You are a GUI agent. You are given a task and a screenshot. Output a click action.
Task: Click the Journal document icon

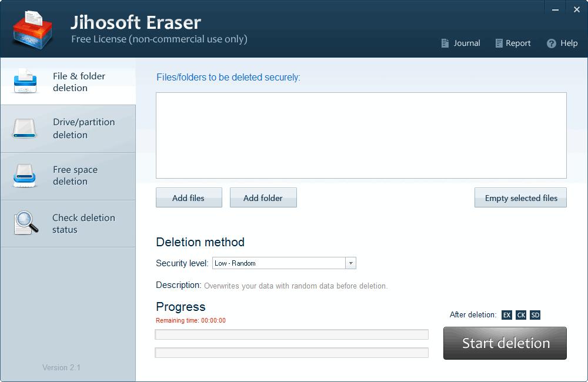[x=445, y=43]
